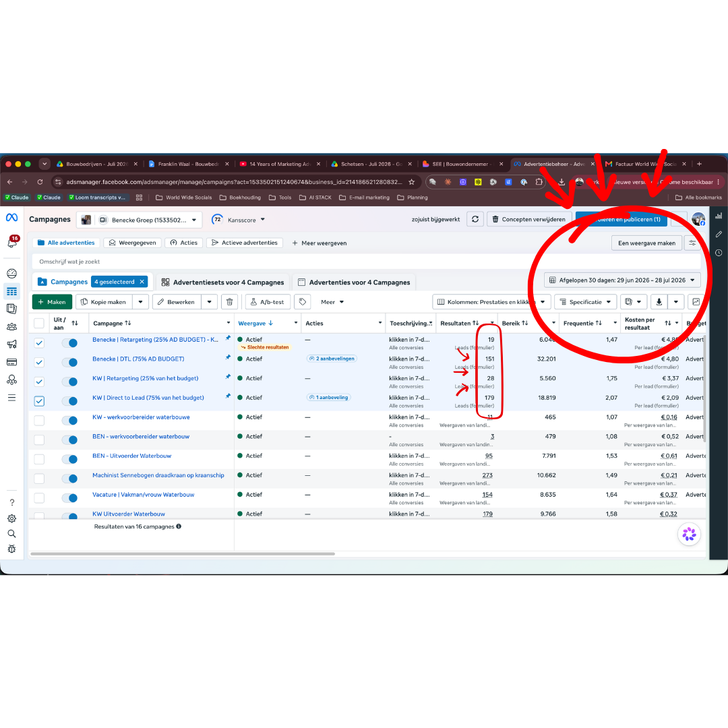Open the Help question mark icon
728x728 pixels.
click(x=11, y=502)
